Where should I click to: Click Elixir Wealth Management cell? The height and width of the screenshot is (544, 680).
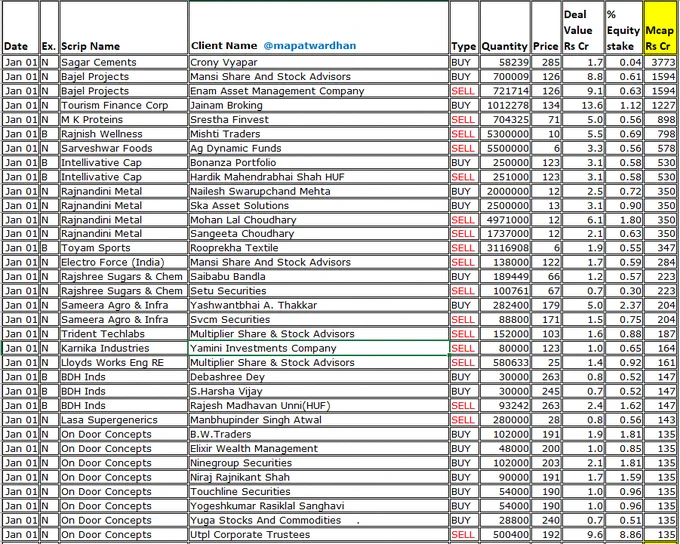[x=319, y=448]
